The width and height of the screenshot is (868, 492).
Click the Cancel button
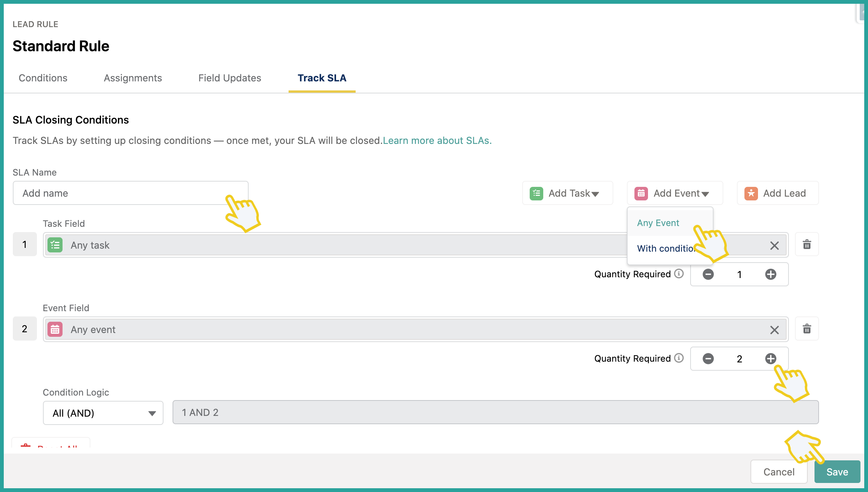(x=779, y=472)
